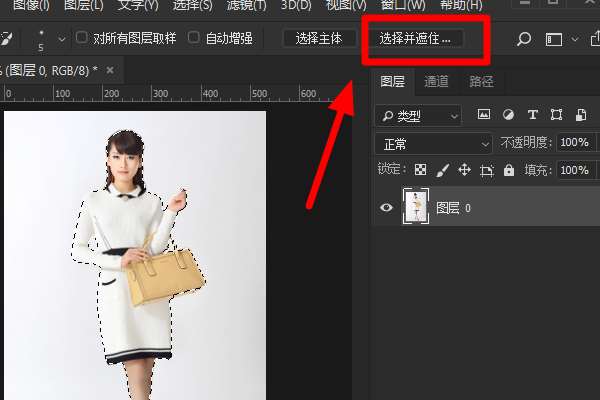Click the horizontal ruler at mark 300
The width and height of the screenshot is (600, 400).
point(160,94)
